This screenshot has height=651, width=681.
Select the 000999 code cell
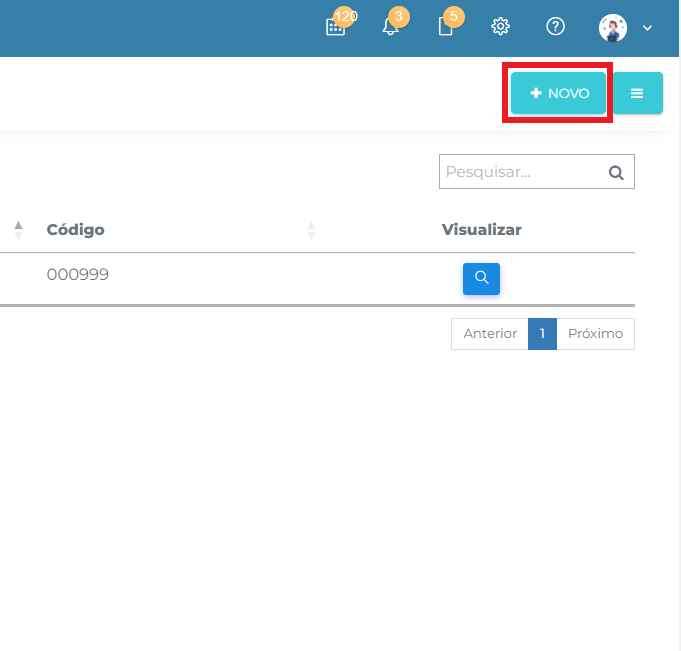tap(78, 274)
